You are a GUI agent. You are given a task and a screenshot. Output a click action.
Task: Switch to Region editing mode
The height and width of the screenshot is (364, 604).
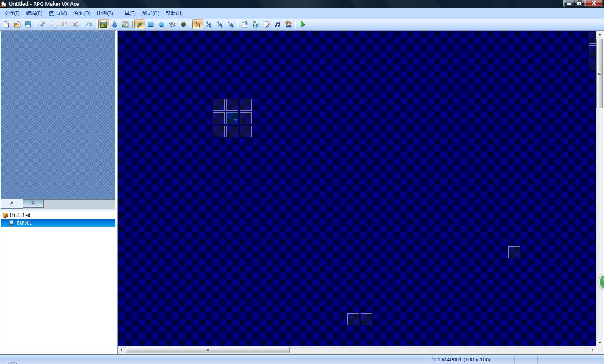point(125,24)
